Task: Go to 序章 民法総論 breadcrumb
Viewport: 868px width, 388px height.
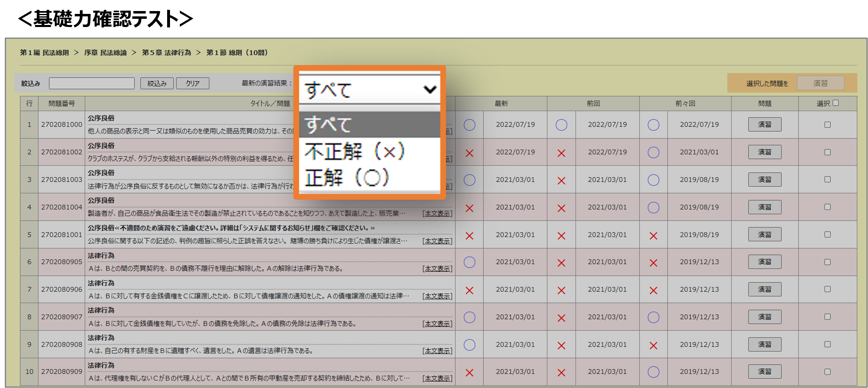Action: coord(105,52)
